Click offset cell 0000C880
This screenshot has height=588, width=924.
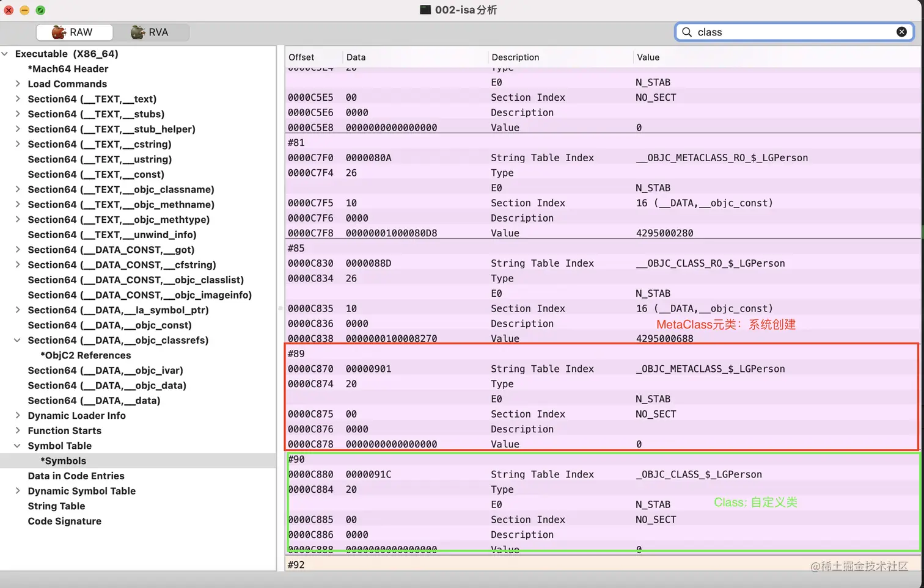(x=310, y=474)
